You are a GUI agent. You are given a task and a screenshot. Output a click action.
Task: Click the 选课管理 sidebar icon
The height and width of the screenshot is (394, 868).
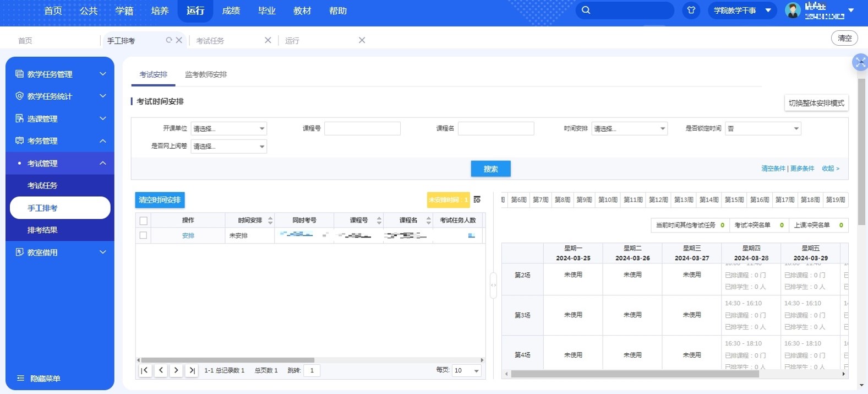[x=19, y=118]
